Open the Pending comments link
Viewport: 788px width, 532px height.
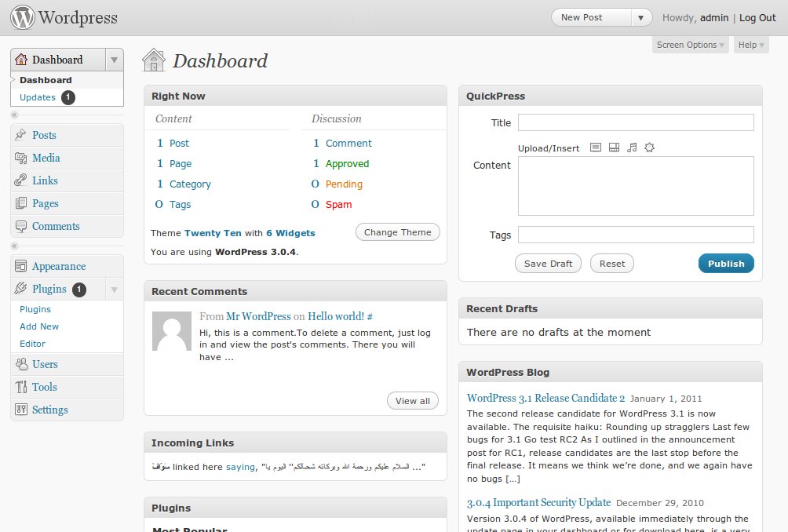tap(344, 184)
